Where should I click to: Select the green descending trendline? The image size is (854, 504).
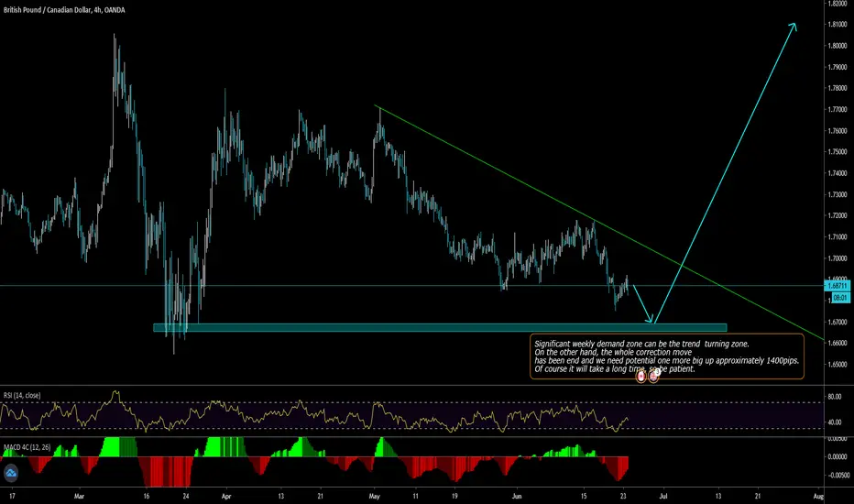coord(599,223)
